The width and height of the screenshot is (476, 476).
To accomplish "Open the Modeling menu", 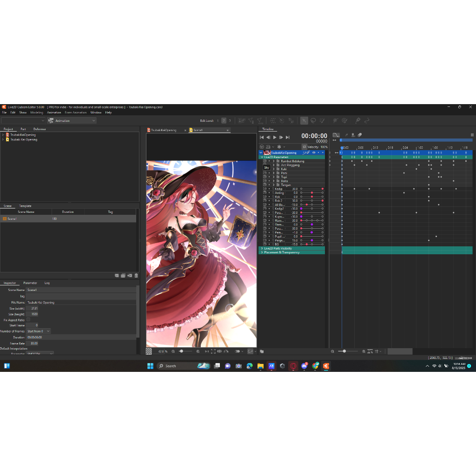I will [36, 112].
